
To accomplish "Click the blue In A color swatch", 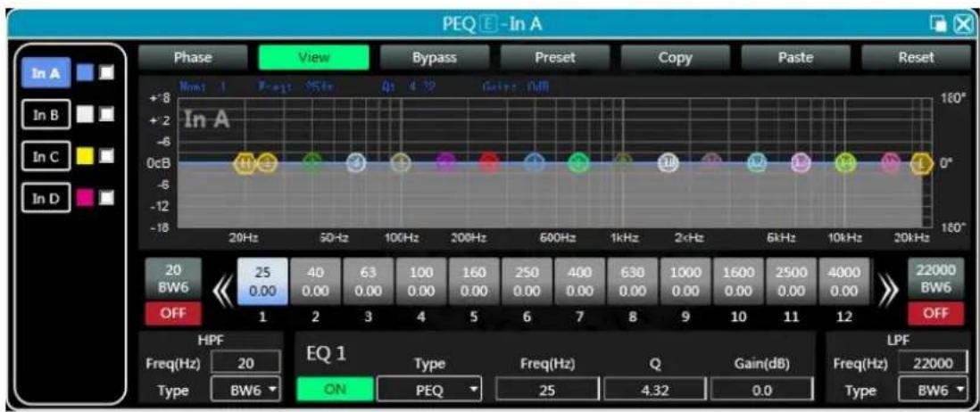I will point(86,73).
